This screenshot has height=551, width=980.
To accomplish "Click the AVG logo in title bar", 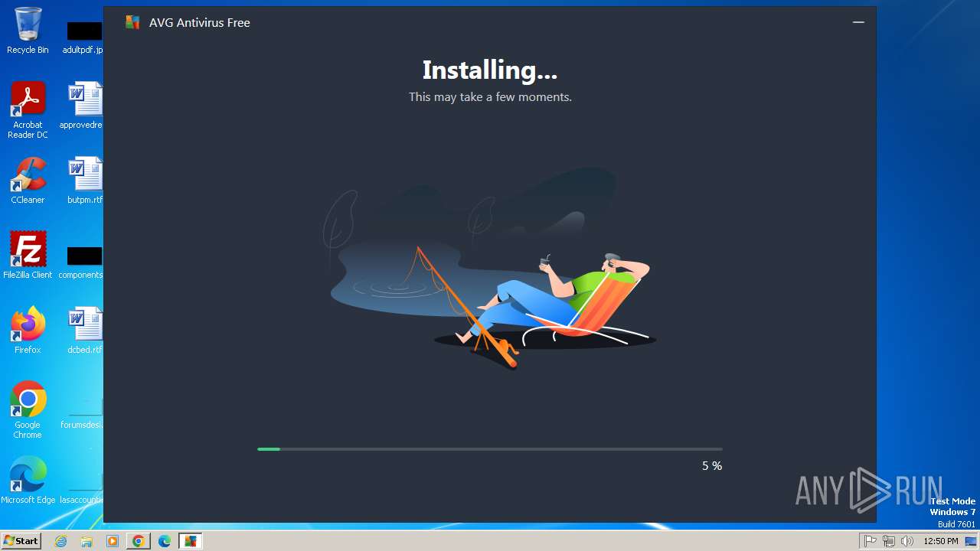I will 132,23.
